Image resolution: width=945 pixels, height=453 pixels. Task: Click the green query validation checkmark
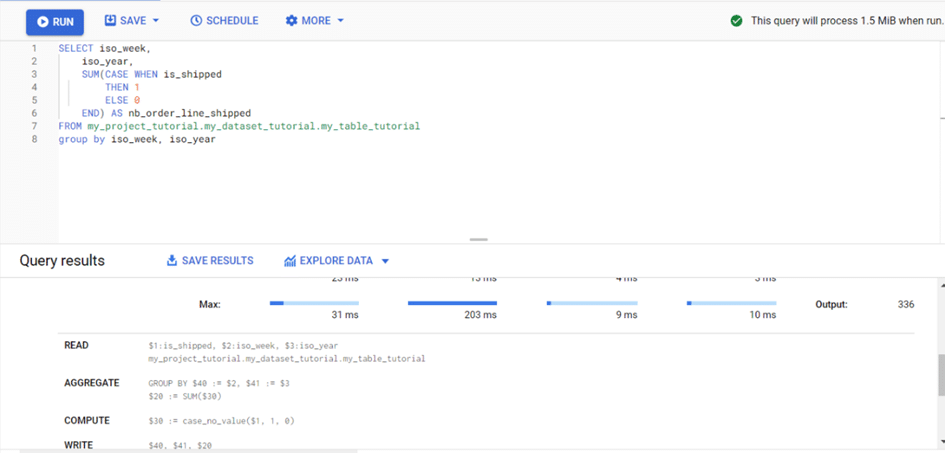tap(736, 20)
